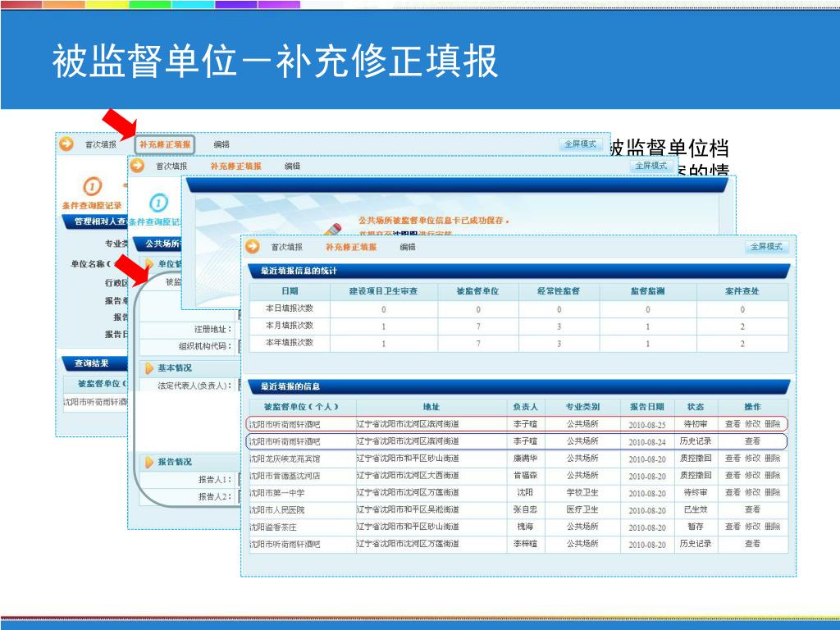Click 查看 for 沈阳龙庆峡龙苑宾馆
The image size is (840, 630).
coord(733,458)
